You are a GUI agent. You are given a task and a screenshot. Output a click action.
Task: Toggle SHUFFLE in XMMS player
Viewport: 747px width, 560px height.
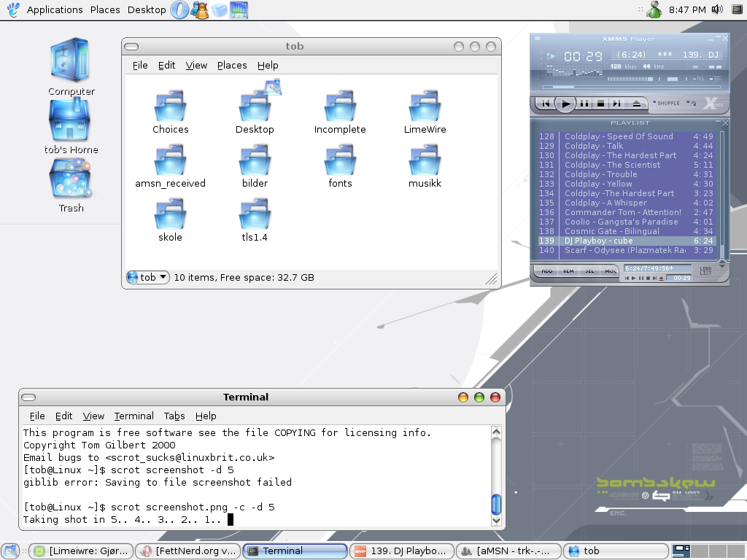666,103
